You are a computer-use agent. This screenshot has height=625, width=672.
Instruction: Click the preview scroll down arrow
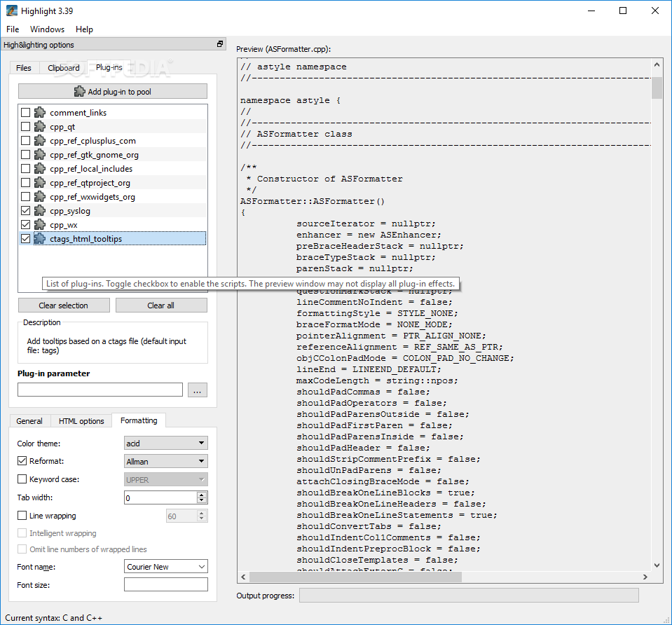pyautogui.click(x=657, y=565)
